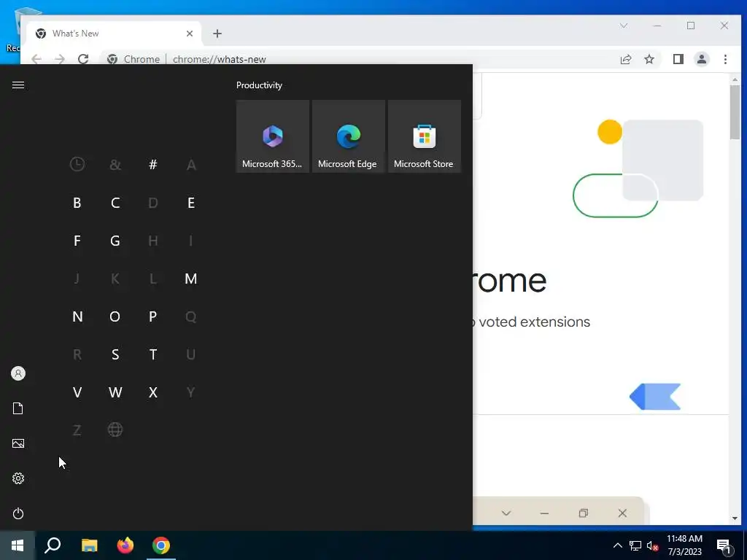Click the scrollbar down arrow in Chrome
Screen dimensions: 747x560
tap(735, 518)
